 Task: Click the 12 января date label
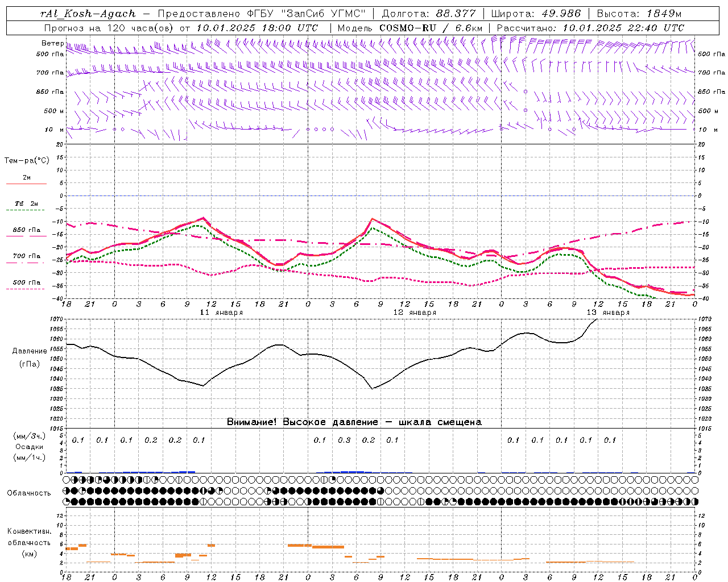[415, 313]
